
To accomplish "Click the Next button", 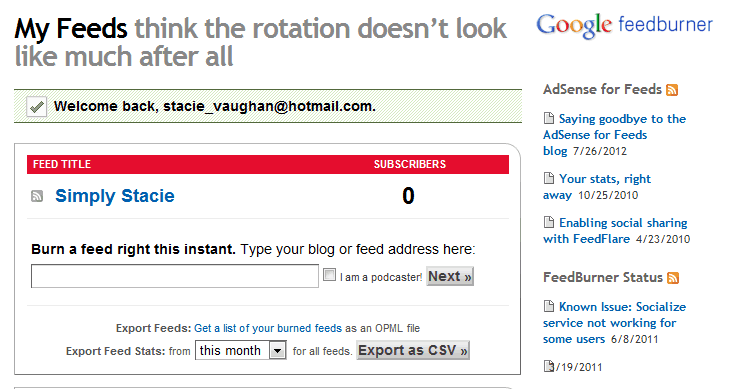I will point(450,277).
